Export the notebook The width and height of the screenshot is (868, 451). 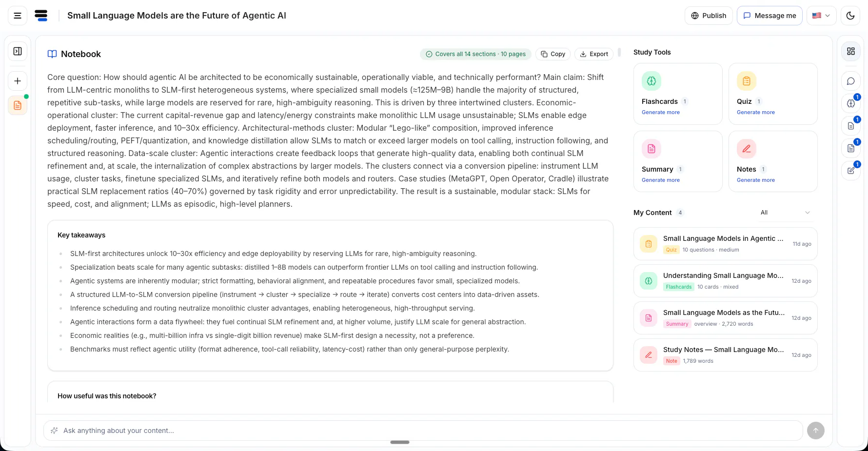(594, 54)
